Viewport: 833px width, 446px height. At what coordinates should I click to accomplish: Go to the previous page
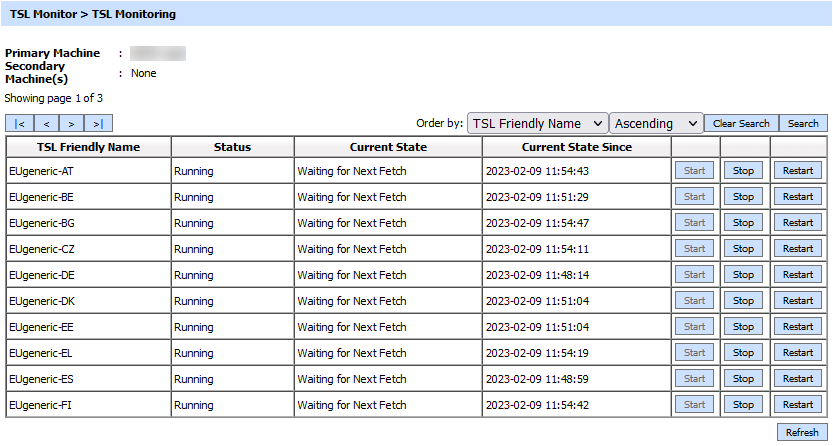point(46,124)
